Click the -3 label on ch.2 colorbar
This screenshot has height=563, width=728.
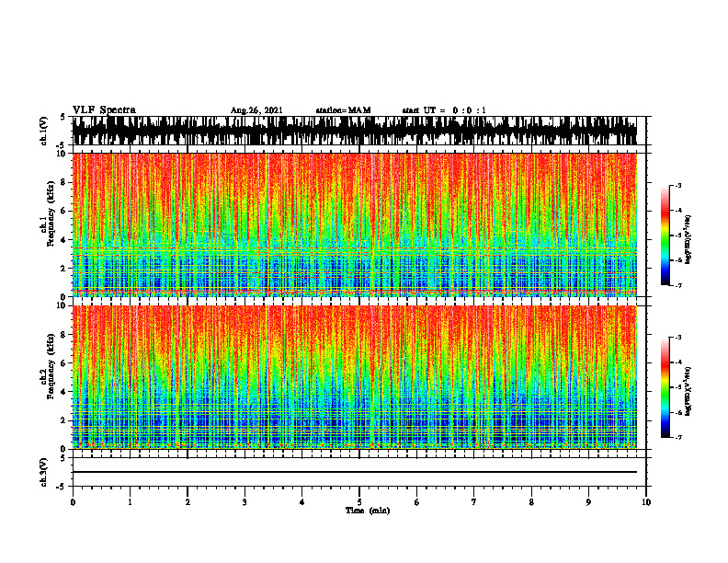[678, 338]
